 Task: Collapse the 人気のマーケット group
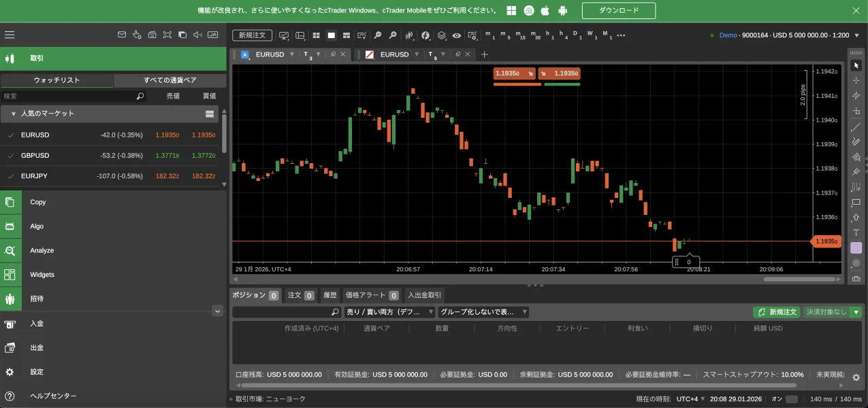tap(13, 114)
